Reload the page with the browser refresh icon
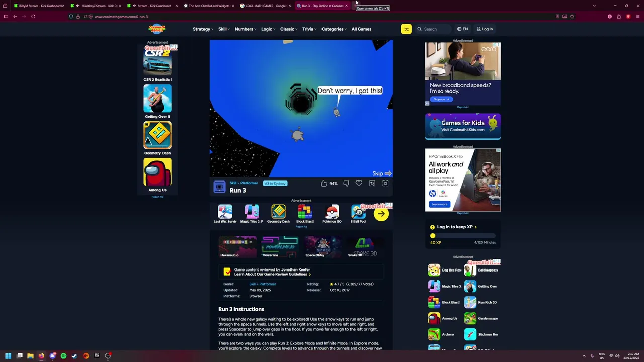This screenshot has width=644, height=362. pos(33,17)
